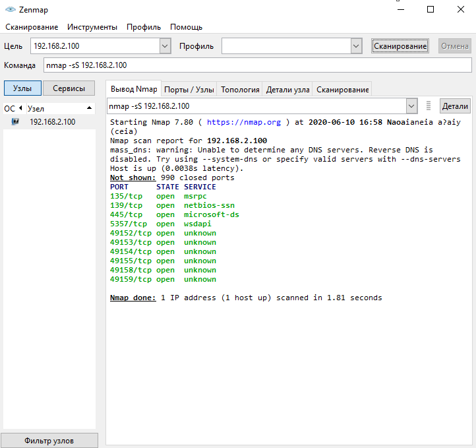Image resolution: width=476 pixels, height=448 pixels.
Task: Click the SERVICE column heading in output
Action: point(200,187)
